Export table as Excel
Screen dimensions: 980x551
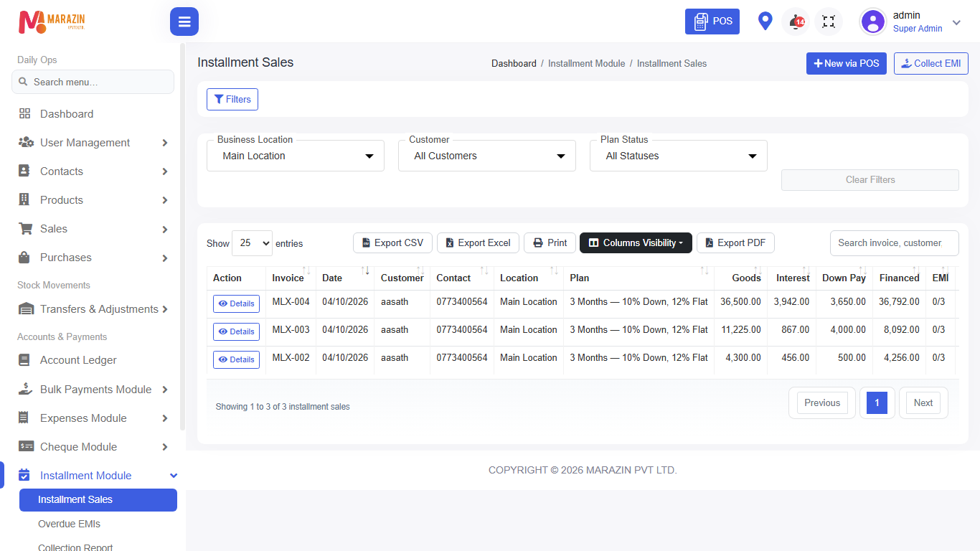(478, 243)
